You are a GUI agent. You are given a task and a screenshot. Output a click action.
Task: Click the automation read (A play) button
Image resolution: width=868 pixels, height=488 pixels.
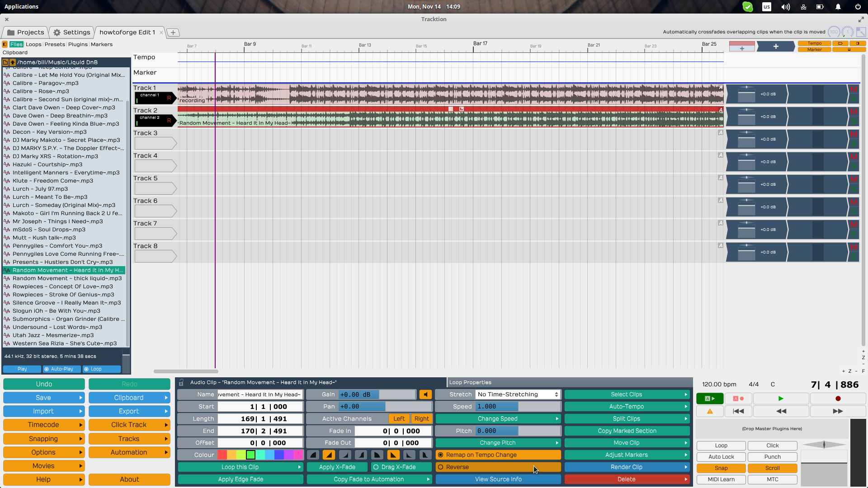[x=709, y=399]
